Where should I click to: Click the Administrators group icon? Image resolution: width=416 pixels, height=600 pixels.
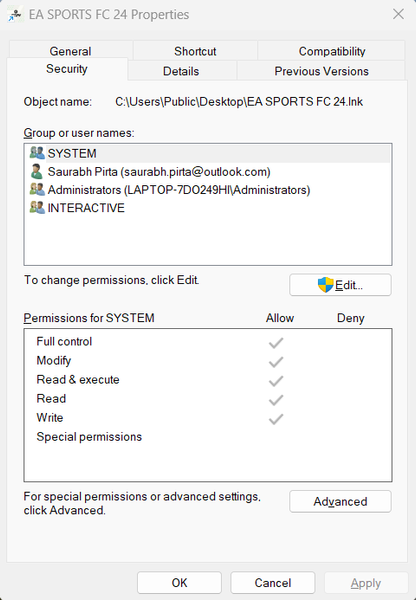tap(37, 189)
